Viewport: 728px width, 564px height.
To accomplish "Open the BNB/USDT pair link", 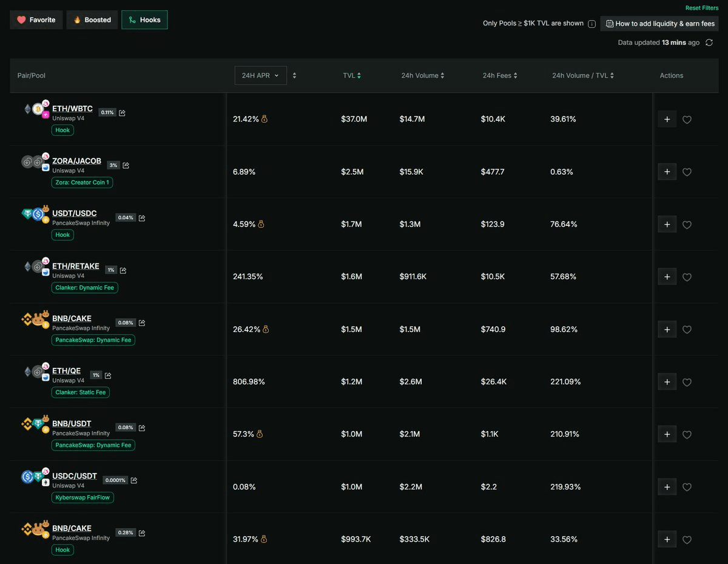I will 72,424.
